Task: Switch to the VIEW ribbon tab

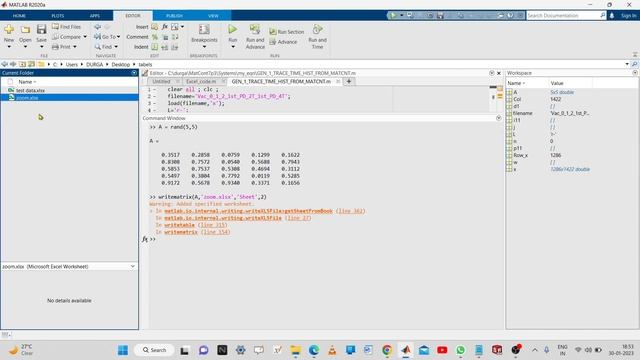Action: [213, 16]
